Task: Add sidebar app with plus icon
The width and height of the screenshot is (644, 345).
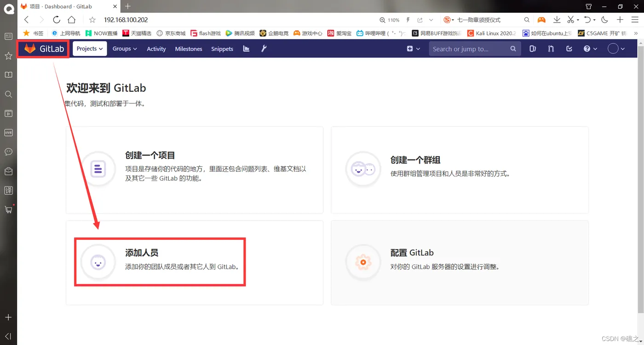Action: [x=8, y=317]
